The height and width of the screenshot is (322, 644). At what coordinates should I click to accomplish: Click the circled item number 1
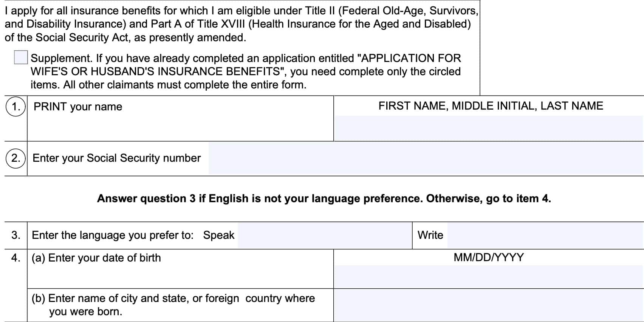(x=15, y=107)
